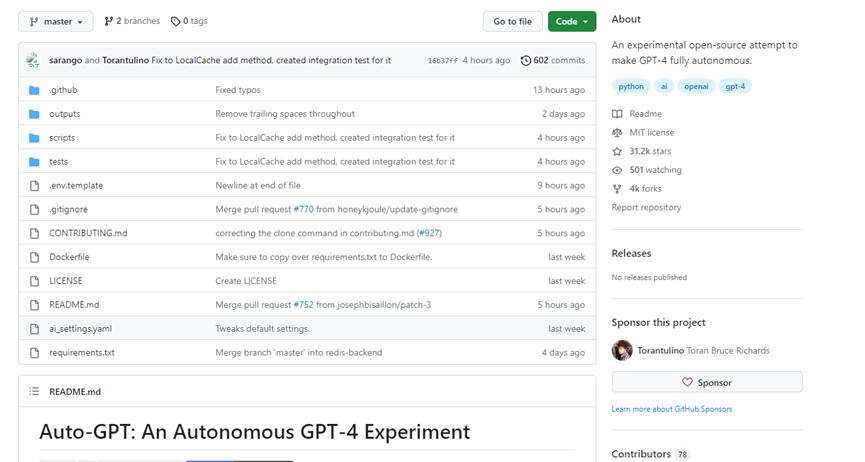865x462 pixels.
Task: Click the tags label icon
Action: [175, 21]
